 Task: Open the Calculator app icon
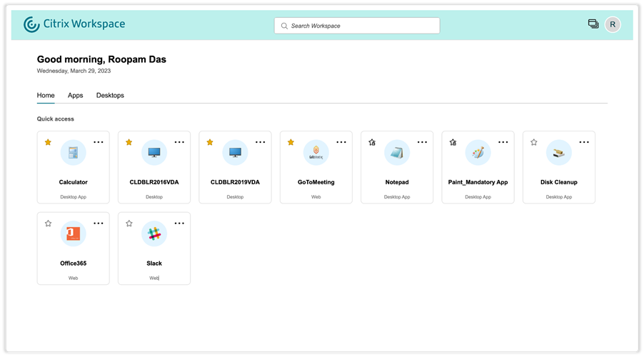click(x=73, y=153)
